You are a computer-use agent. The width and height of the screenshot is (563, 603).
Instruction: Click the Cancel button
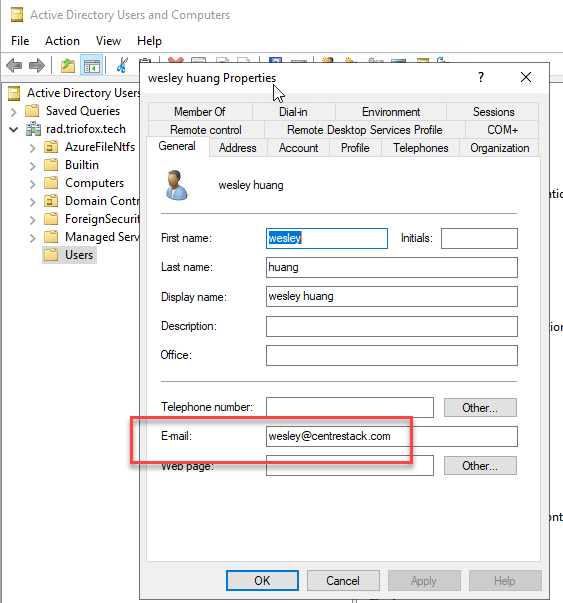point(343,580)
